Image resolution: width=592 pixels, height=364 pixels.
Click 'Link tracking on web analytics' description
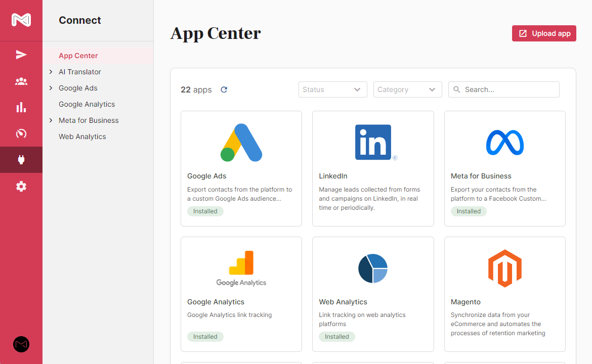point(362,319)
